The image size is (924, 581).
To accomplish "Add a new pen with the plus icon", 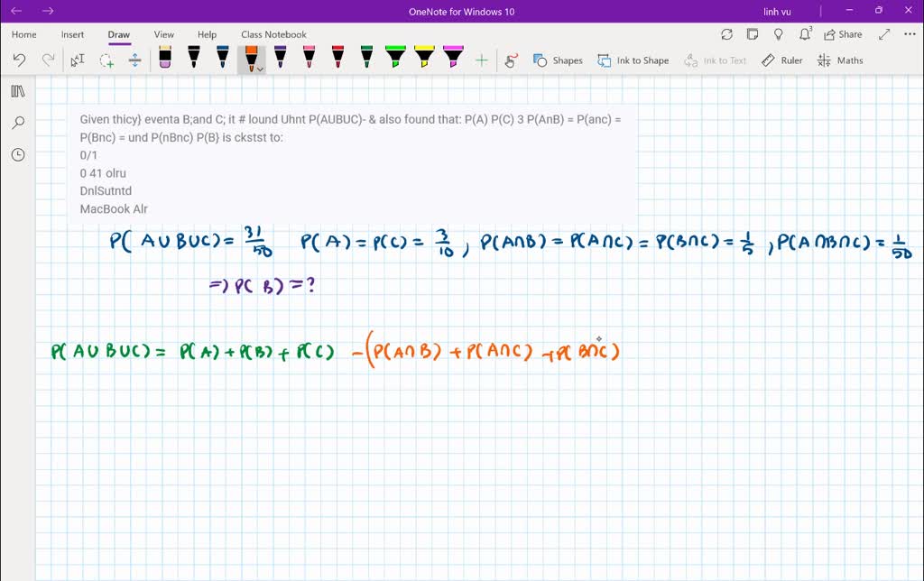I will (482, 60).
